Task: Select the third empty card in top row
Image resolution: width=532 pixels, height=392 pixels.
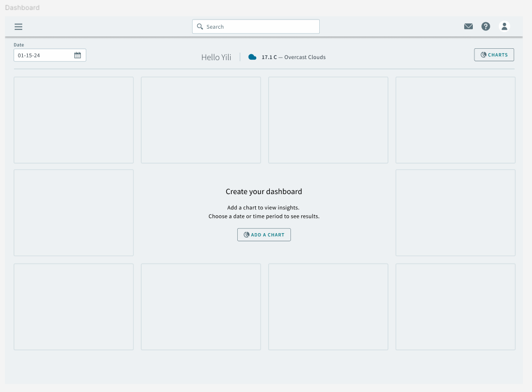Action: (328, 120)
